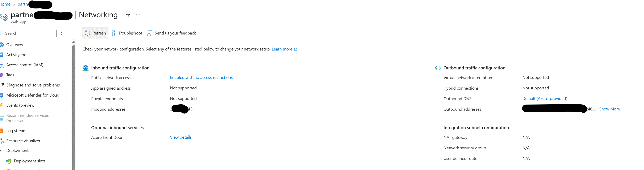
Task: Click the Optional inbound services heading
Action: (x=117, y=128)
